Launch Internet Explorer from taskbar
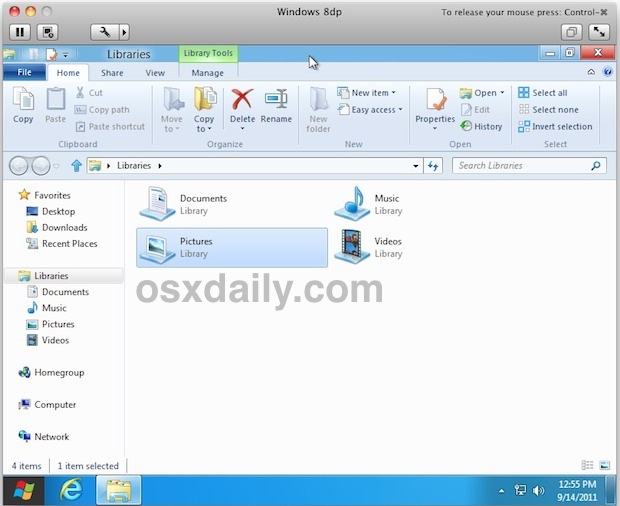Viewport: 620px width, 506px height. 71,491
